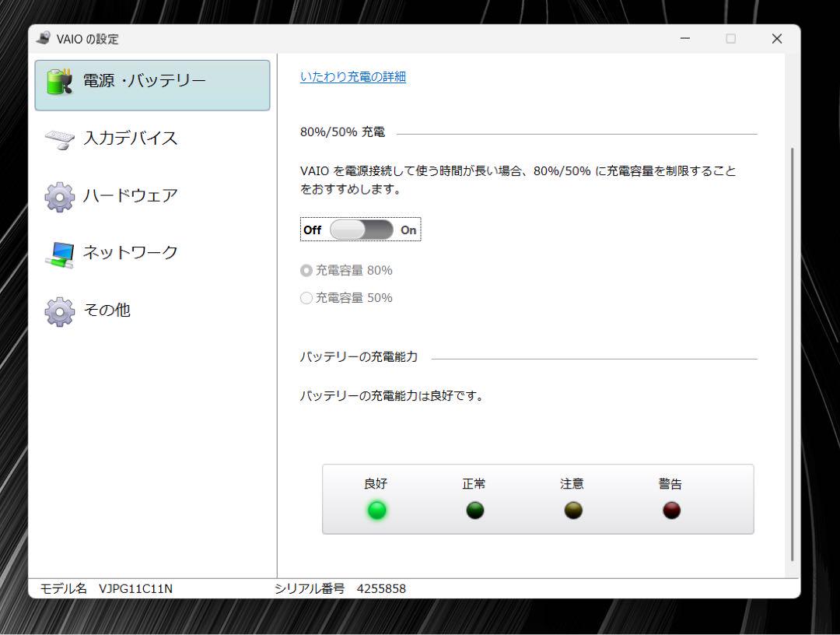The image size is (840, 635).
Task: Click the text バッテリーの充電能力は良好です。
Action: coord(392,396)
